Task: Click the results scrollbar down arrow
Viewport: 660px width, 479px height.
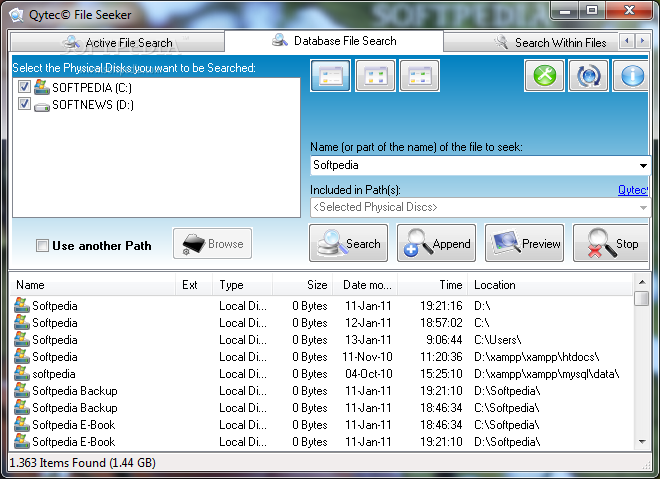Action: pos(642,442)
